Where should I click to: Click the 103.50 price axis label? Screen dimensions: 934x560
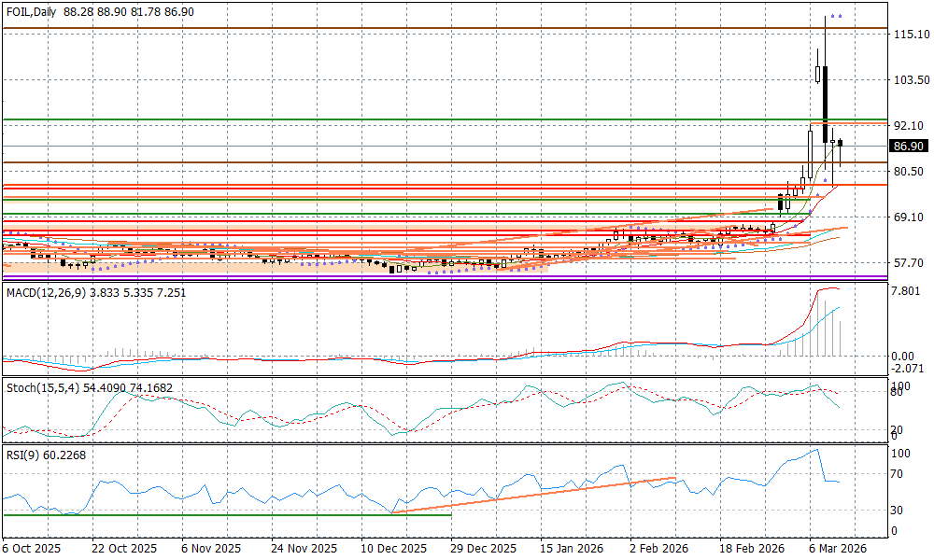[x=910, y=80]
